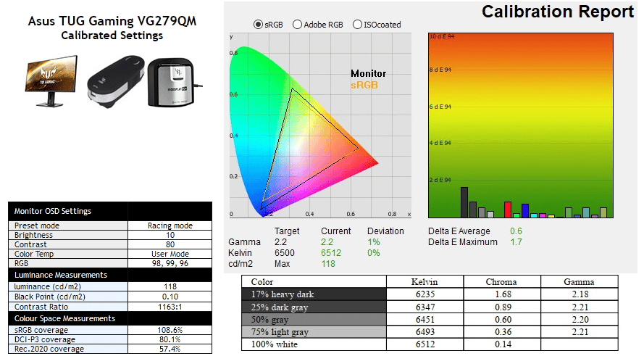
Task: Click the RGB value 98, 99, 96
Action: click(x=170, y=263)
